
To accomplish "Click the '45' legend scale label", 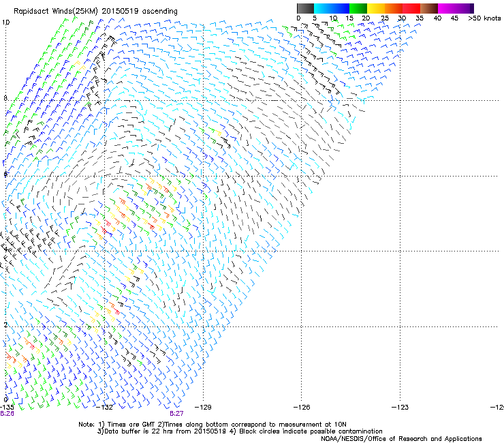I will tap(454, 18).
